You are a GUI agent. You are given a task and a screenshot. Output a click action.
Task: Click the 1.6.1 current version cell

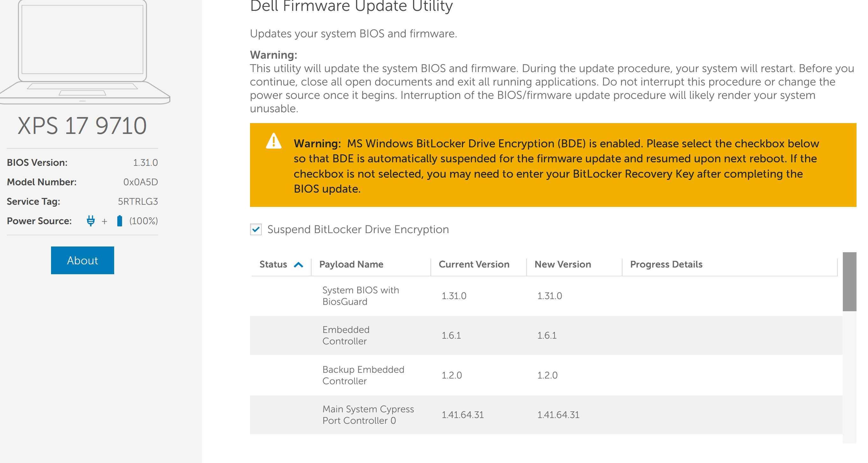coord(451,335)
